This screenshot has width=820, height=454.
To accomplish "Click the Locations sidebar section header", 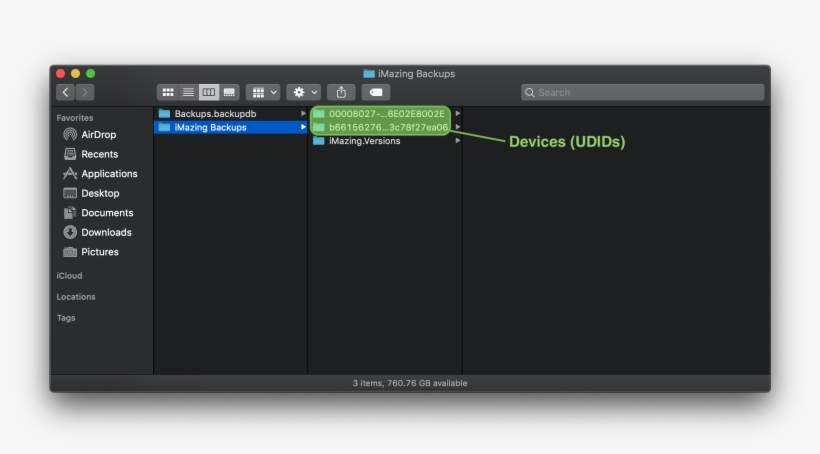I will (76, 297).
